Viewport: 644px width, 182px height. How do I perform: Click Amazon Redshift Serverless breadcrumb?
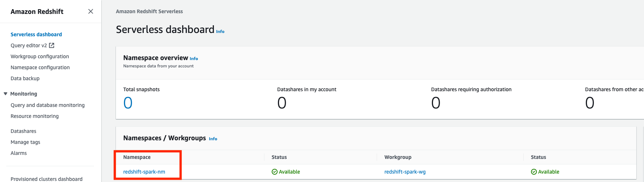click(x=149, y=11)
